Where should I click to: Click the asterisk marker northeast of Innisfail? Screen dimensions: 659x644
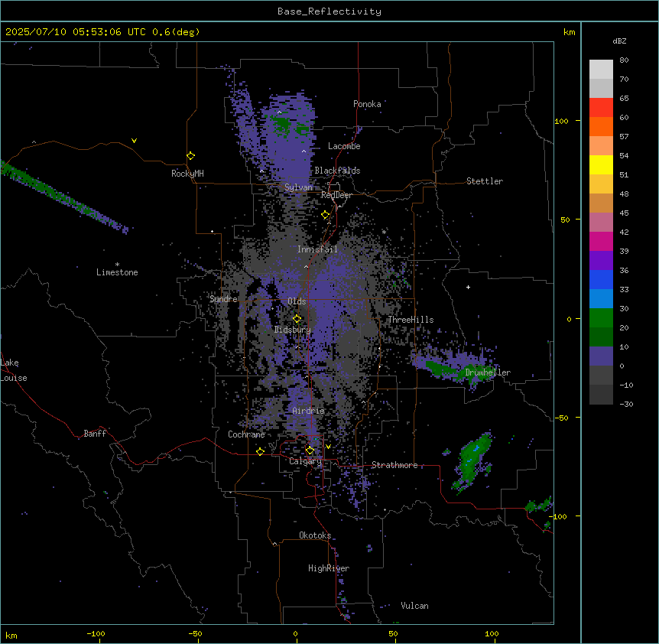click(x=384, y=232)
